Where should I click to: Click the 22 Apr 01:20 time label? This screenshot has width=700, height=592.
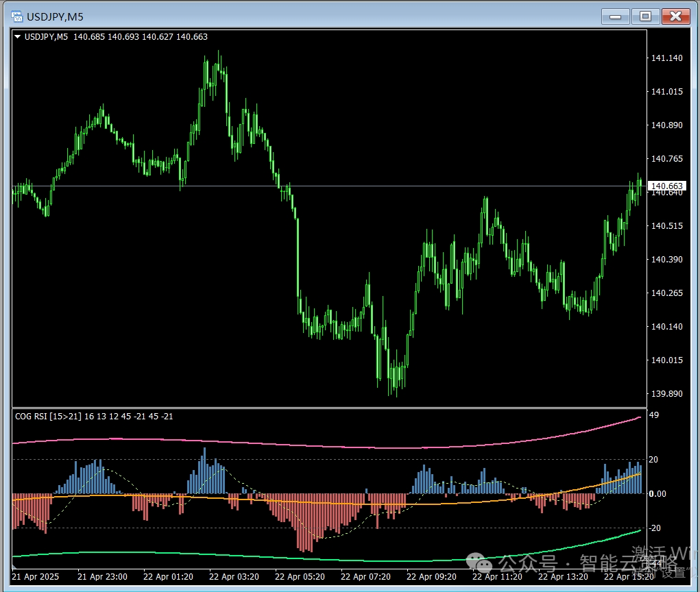click(x=168, y=576)
